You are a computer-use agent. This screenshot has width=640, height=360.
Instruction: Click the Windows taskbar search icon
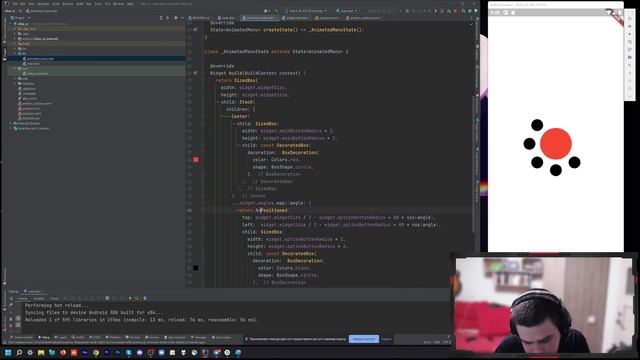[19, 352]
